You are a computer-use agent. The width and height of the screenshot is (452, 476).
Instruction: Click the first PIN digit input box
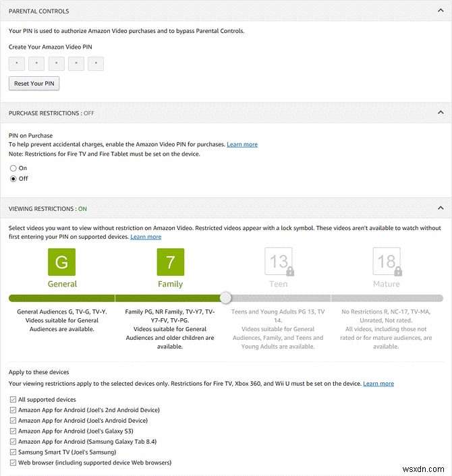17,64
